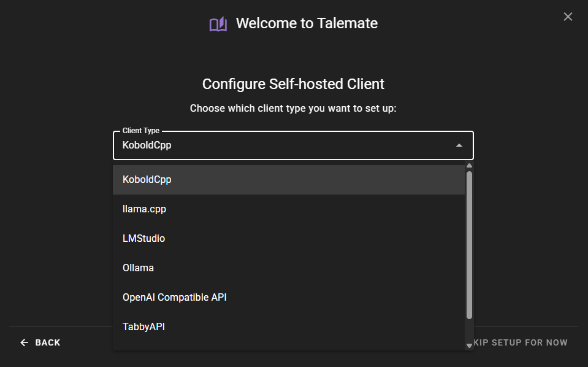Click the Welcome to Talemate title
The width and height of the screenshot is (588, 367).
[307, 24]
